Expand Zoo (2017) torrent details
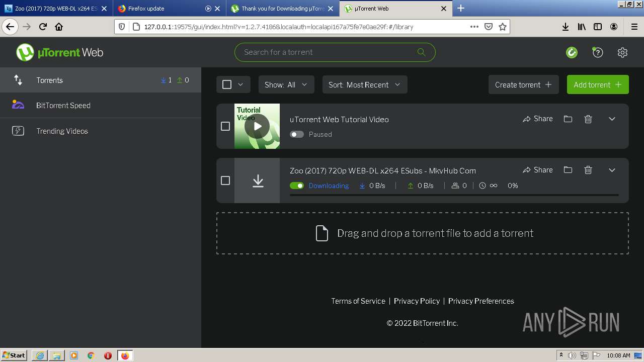The height and width of the screenshot is (362, 644). coord(612,170)
